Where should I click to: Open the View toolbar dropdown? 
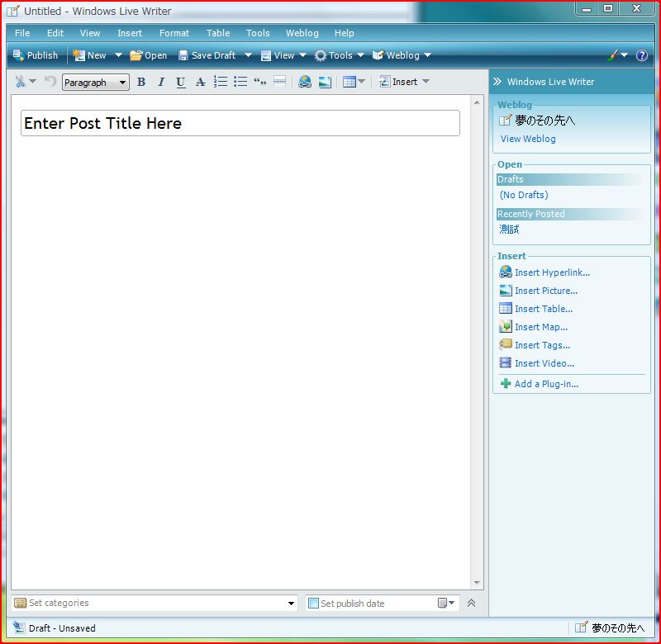click(x=283, y=55)
